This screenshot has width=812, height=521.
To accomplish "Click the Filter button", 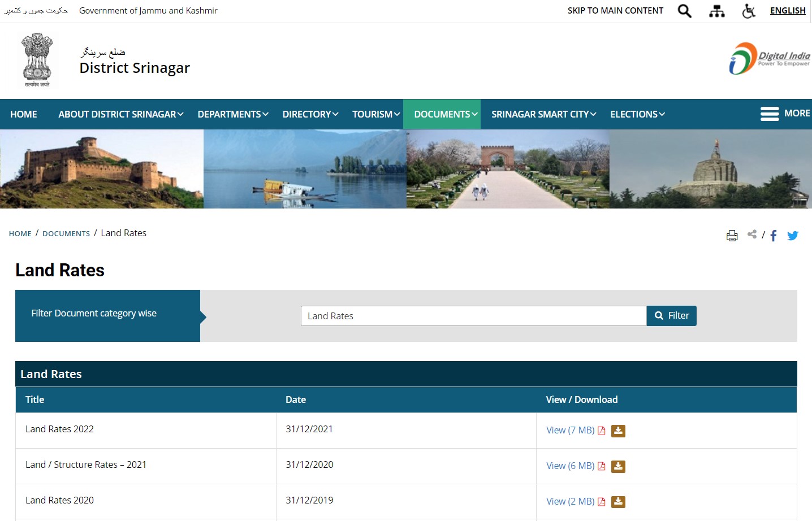I will (x=671, y=315).
